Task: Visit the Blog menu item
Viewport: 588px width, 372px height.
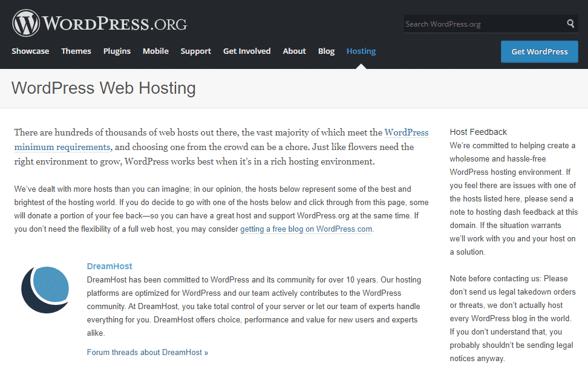Action: coord(326,51)
